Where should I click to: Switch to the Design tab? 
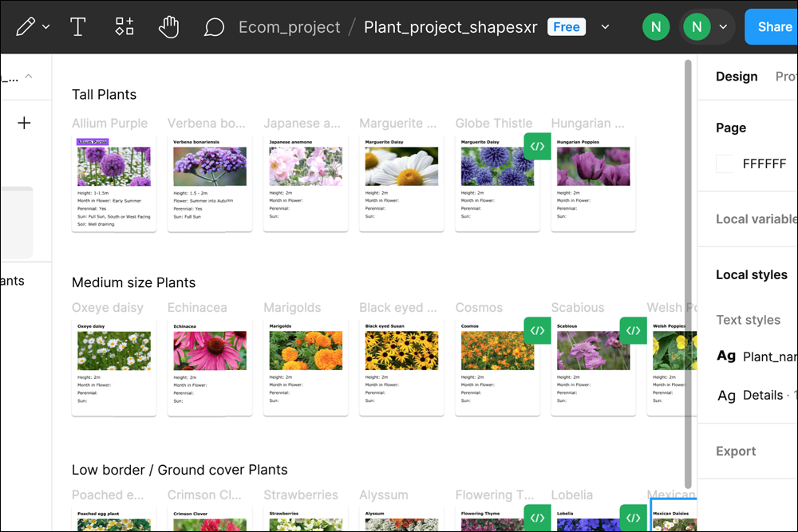coord(736,77)
